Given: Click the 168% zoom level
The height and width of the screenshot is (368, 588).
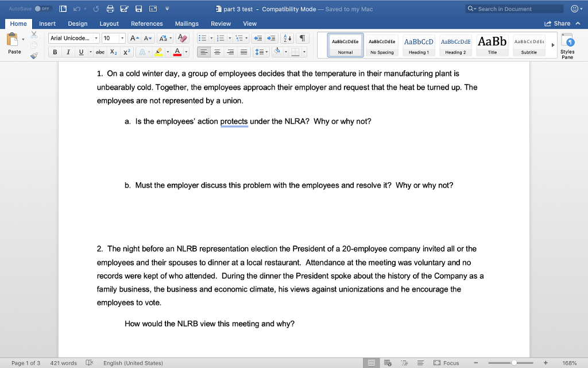Looking at the screenshot, I should [x=569, y=363].
